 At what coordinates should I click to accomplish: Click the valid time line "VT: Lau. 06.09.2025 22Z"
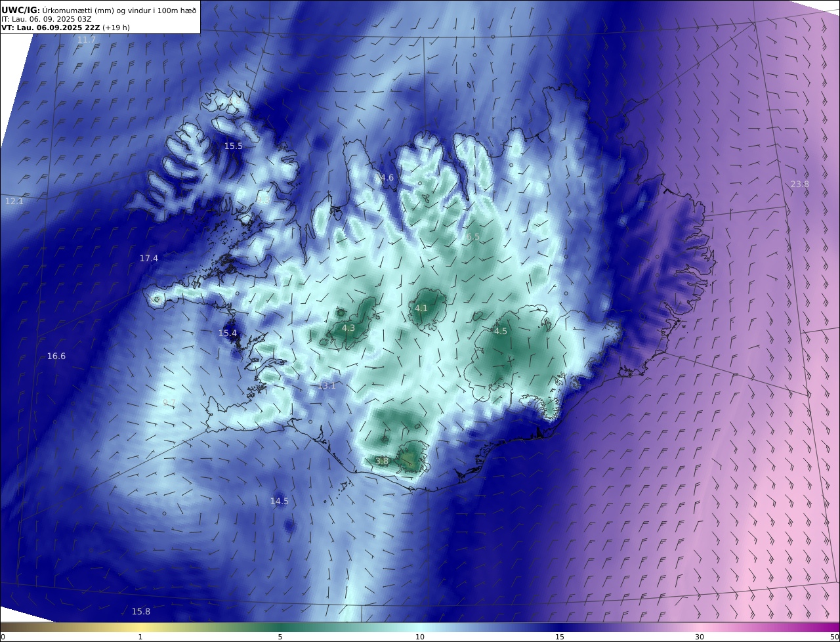click(x=51, y=28)
